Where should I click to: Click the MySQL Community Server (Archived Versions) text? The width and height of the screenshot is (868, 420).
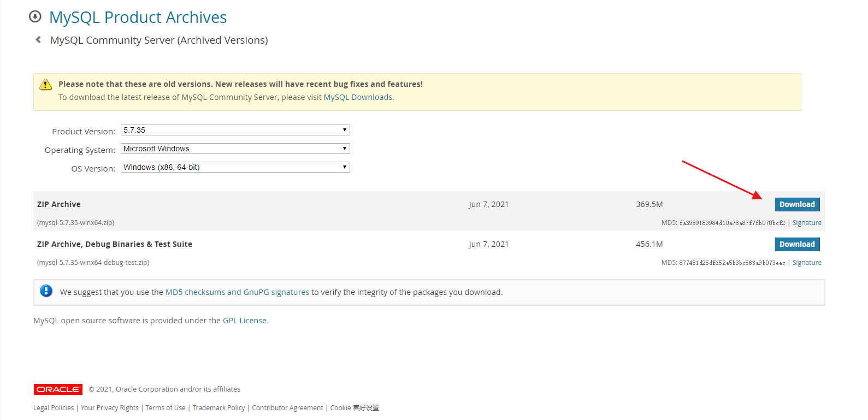coord(159,40)
